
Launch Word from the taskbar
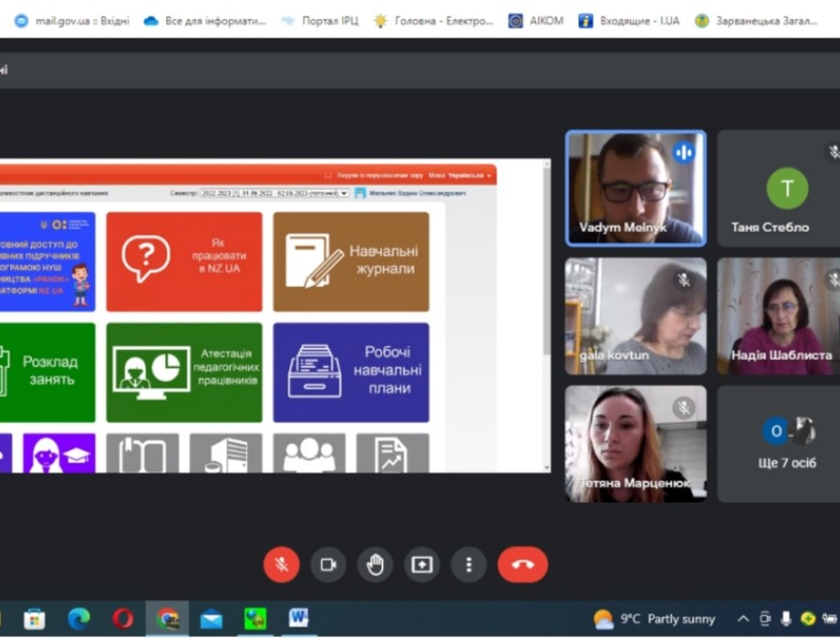(298, 618)
